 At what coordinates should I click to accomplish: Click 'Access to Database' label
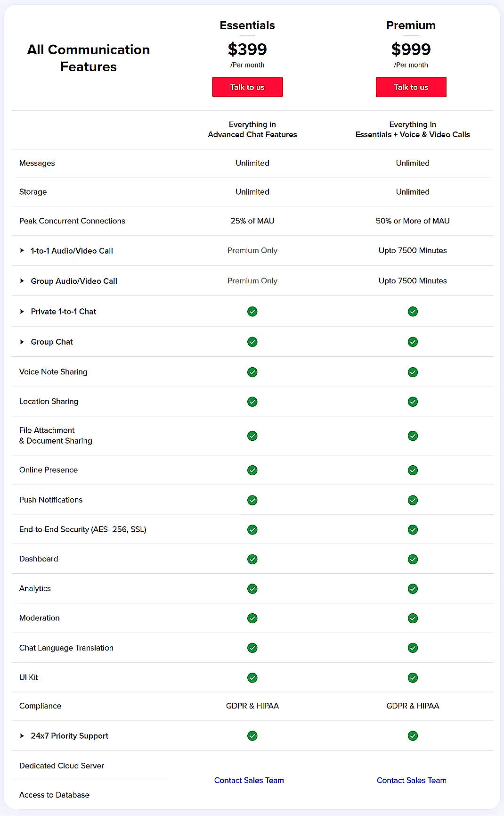pos(54,795)
